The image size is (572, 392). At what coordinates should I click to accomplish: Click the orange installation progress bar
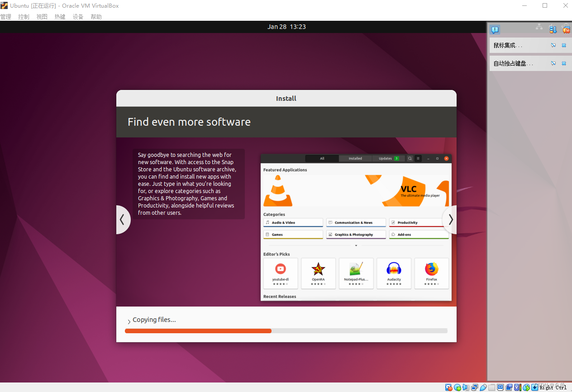198,331
